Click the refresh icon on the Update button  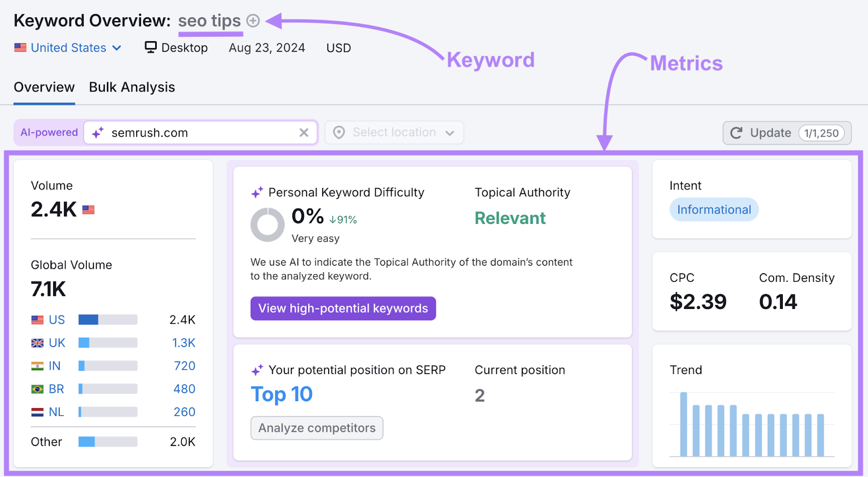coord(736,133)
